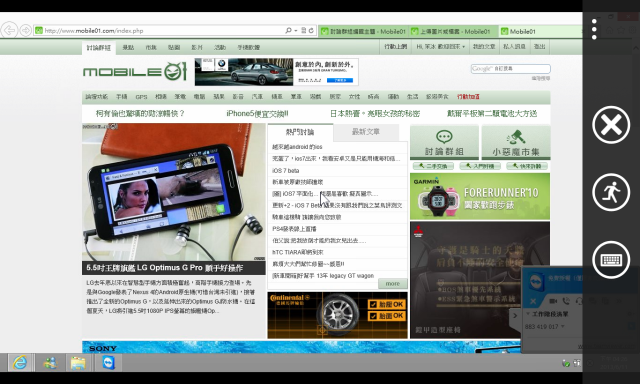Select 討論群組 in top navigation
640x384 pixels.
click(x=98, y=47)
